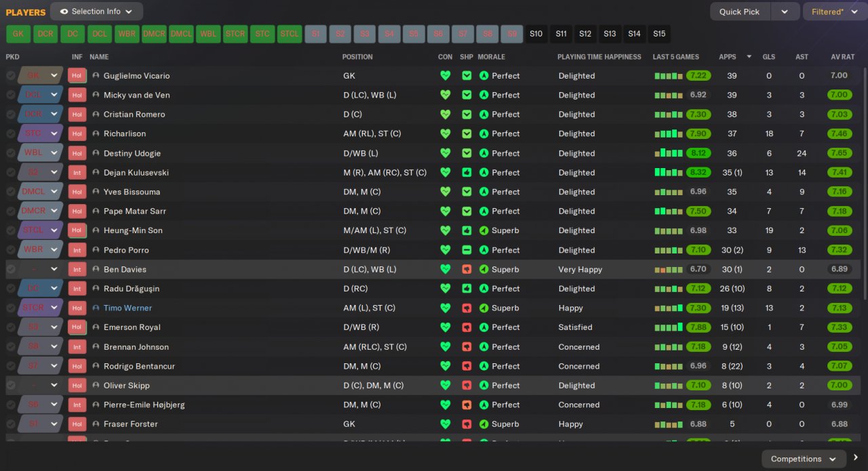Screen dimensions: 868x471
Task: Click last 5 games bars for Destiny Udogie
Action: (669, 153)
